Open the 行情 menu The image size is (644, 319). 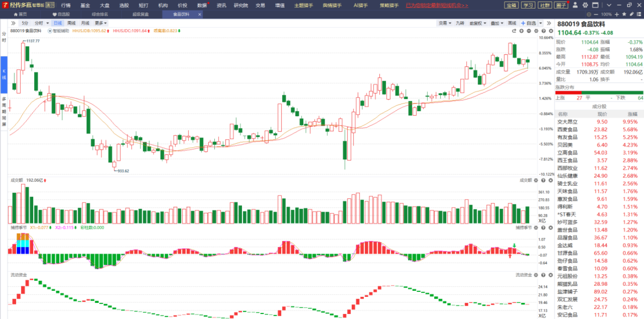pyautogui.click(x=66, y=6)
